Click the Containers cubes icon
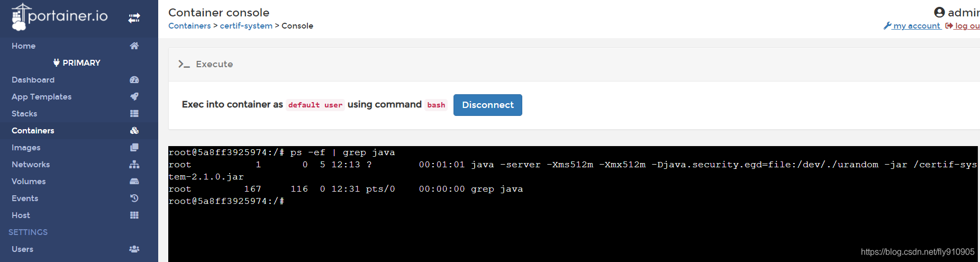This screenshot has height=262, width=980. point(134,131)
